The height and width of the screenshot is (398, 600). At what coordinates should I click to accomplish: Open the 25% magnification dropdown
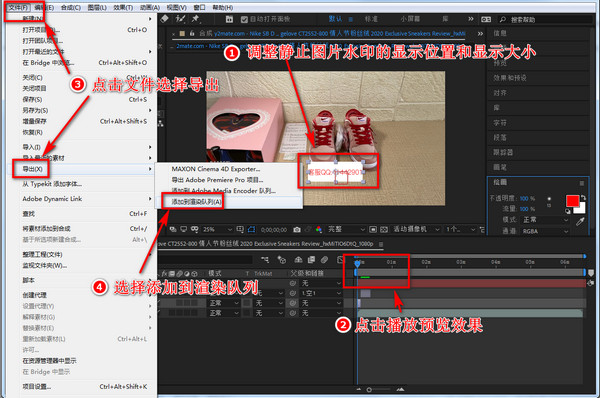pos(217,229)
